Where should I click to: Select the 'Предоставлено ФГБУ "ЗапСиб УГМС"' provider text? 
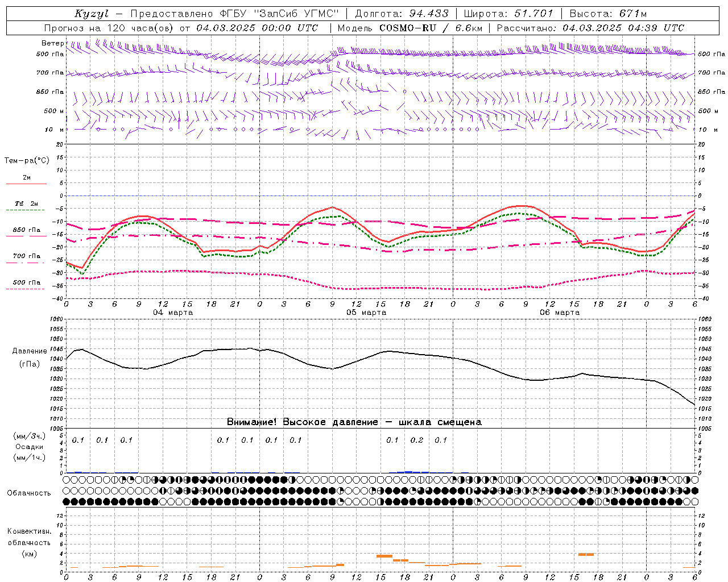(x=235, y=14)
